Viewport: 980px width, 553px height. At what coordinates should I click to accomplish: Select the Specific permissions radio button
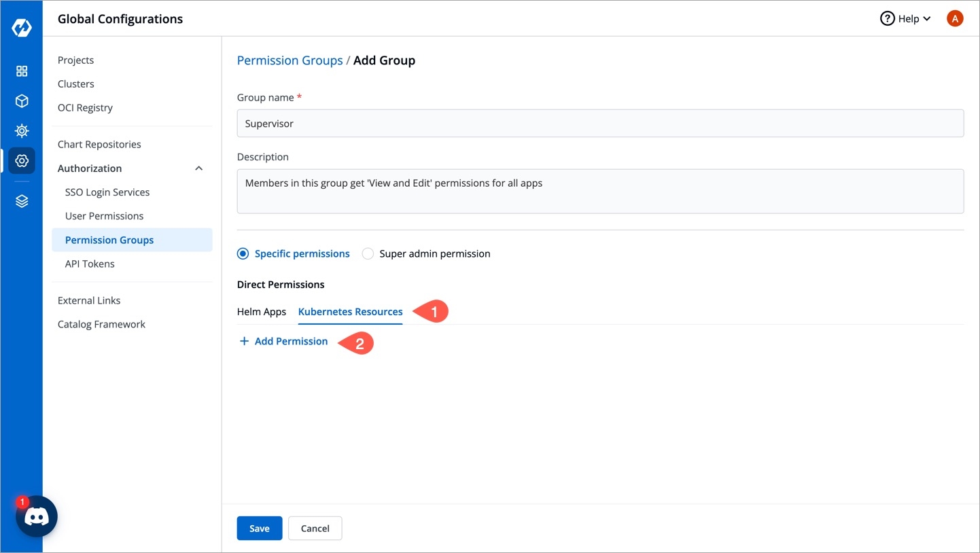pos(243,254)
